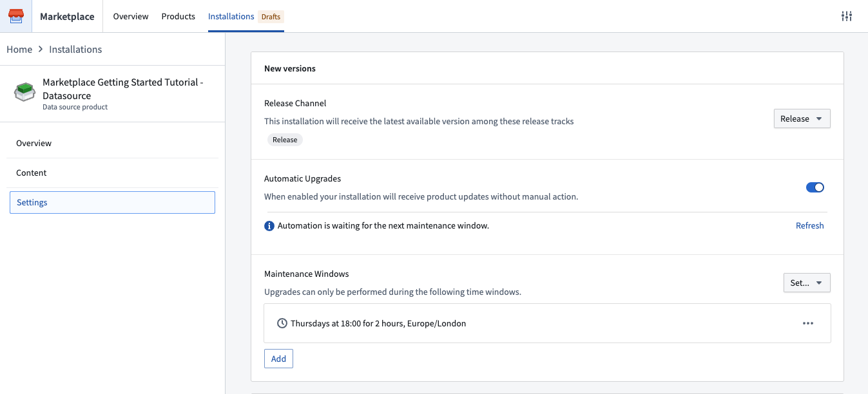
Task: Click the Release Channel label
Action: 295,103
